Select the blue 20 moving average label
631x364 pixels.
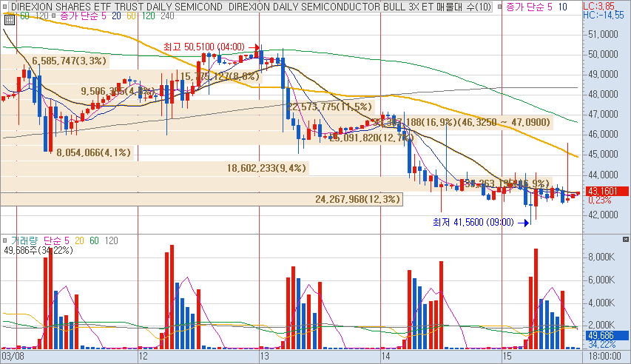[x=116, y=16]
